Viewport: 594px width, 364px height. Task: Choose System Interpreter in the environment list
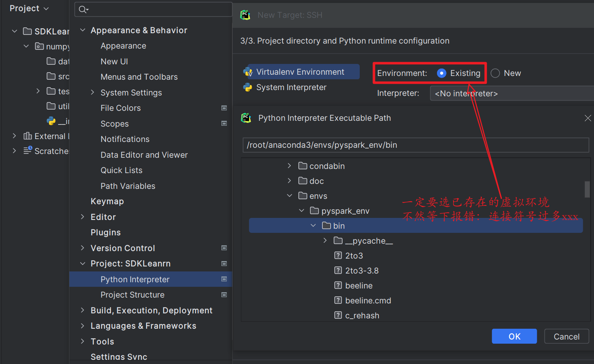click(291, 88)
